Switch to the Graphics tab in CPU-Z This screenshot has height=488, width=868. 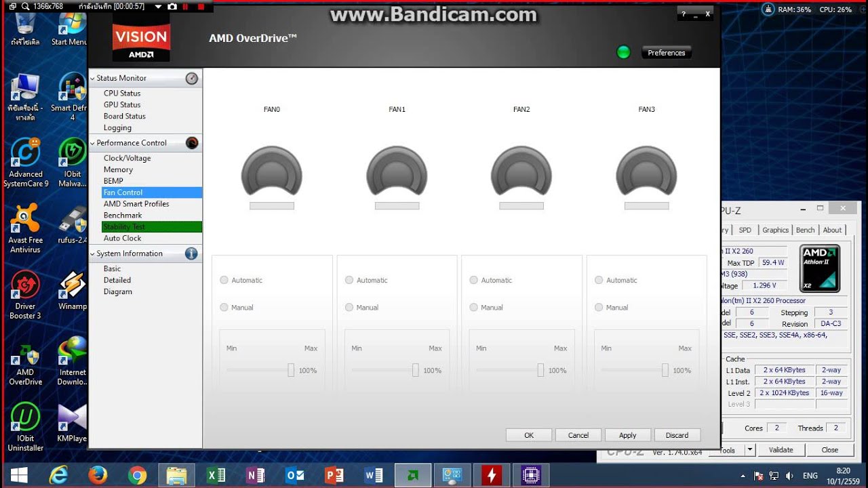pyautogui.click(x=775, y=230)
